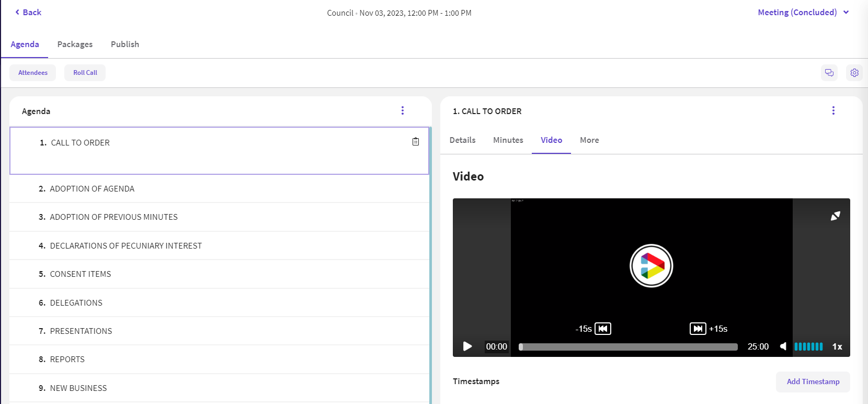Play the meeting video

467,346
